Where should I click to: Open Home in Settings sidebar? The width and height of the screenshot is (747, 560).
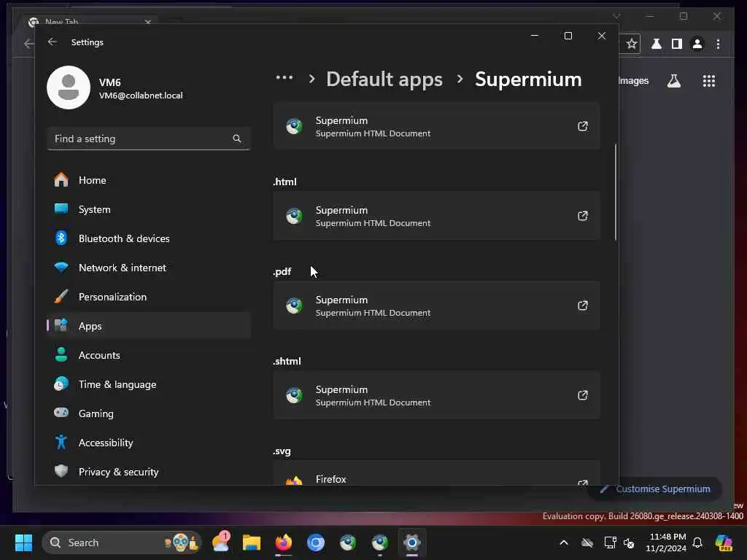[149, 180]
